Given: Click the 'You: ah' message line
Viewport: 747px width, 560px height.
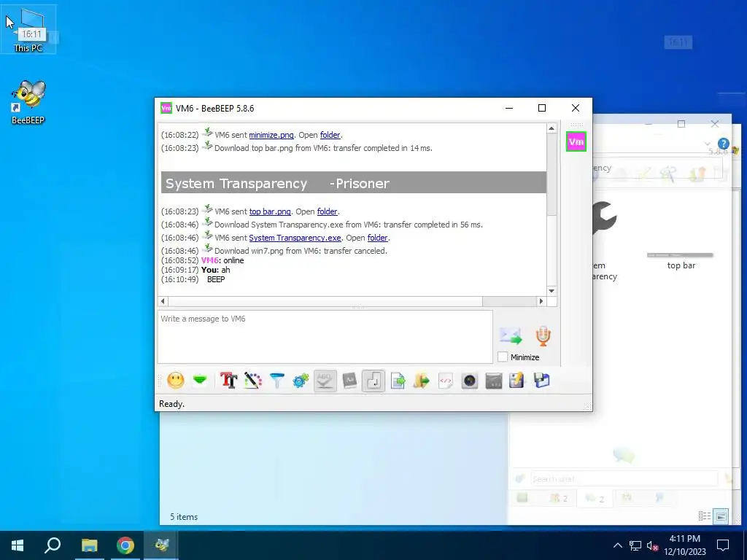Looking at the screenshot, I should [215, 270].
